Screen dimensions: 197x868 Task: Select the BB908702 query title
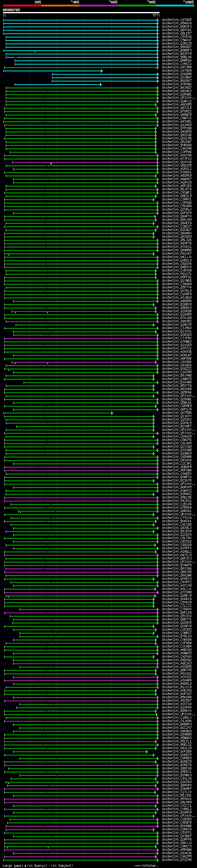[11, 10]
